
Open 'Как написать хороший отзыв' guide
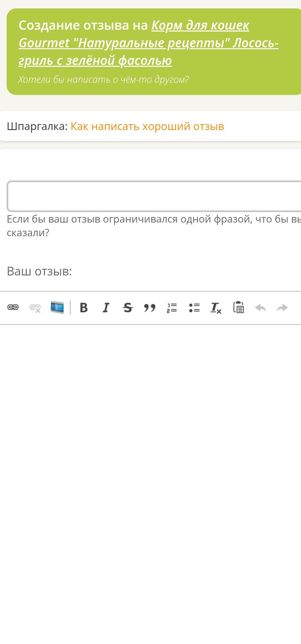[147, 126]
